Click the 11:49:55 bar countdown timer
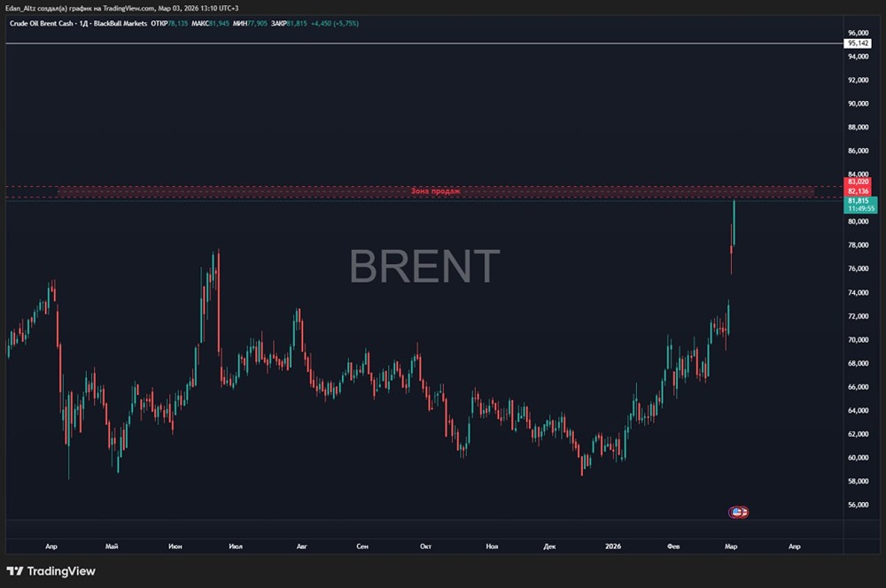The height and width of the screenshot is (588, 886). [861, 209]
